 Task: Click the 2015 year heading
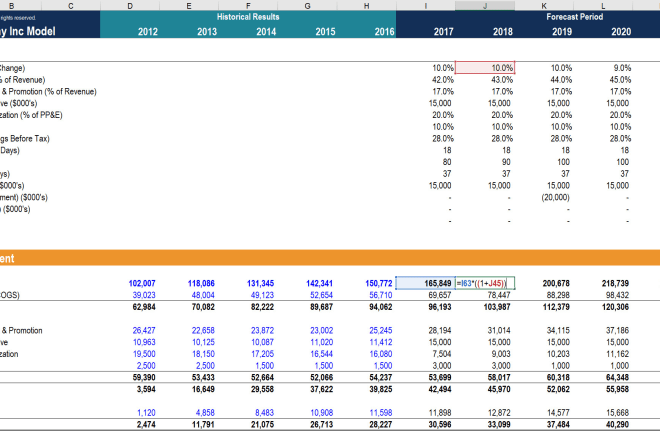pyautogui.click(x=325, y=32)
